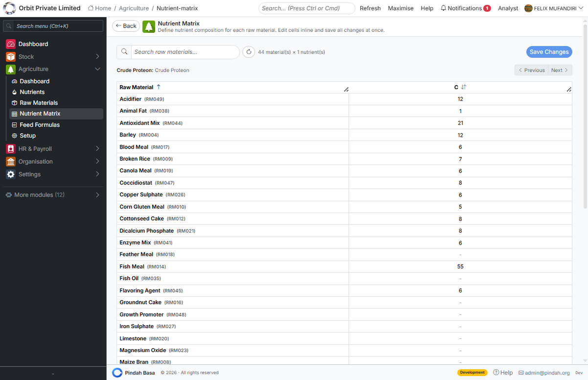Click Refresh in the top bar
Viewport: 588px width, 380px height.
click(x=370, y=8)
